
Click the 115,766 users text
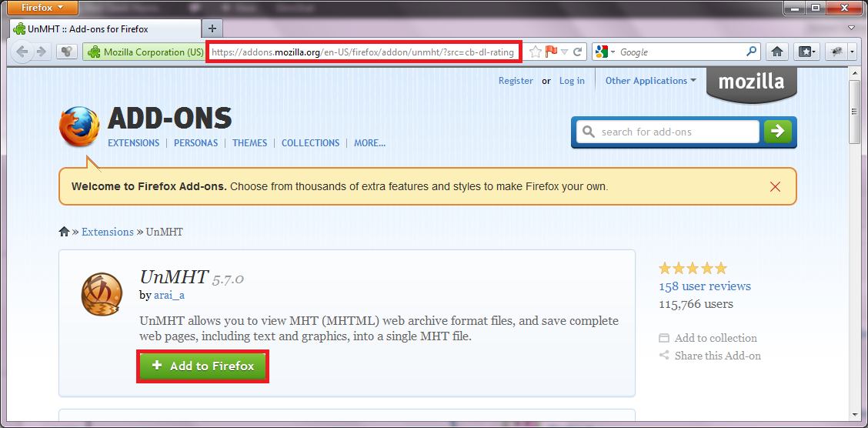[x=696, y=304]
